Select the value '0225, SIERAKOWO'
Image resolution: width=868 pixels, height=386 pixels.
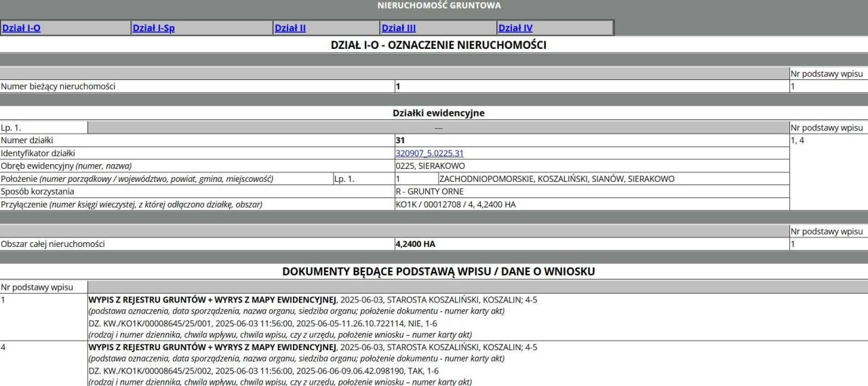click(430, 166)
